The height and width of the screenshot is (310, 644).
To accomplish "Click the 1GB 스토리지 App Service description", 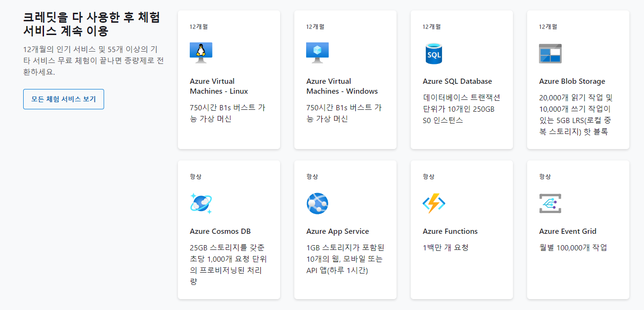I will click(x=345, y=259).
